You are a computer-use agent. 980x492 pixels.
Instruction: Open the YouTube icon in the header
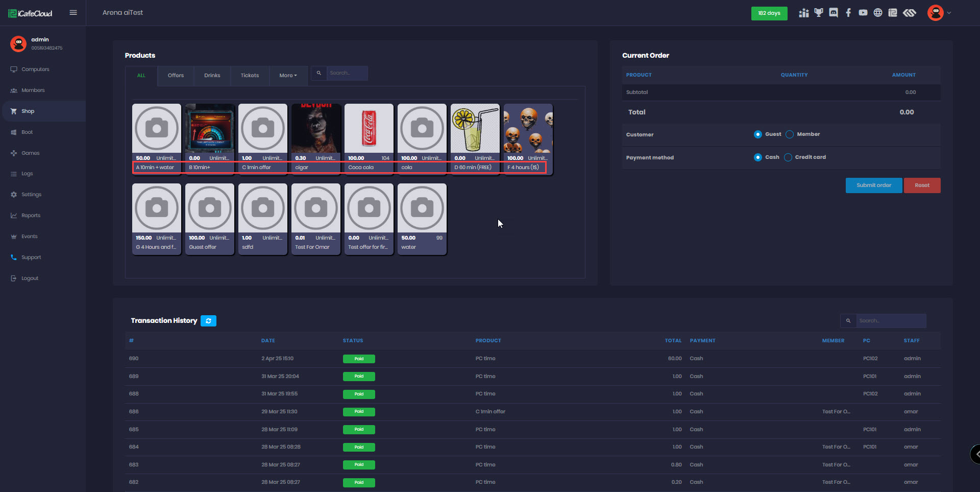pos(863,13)
